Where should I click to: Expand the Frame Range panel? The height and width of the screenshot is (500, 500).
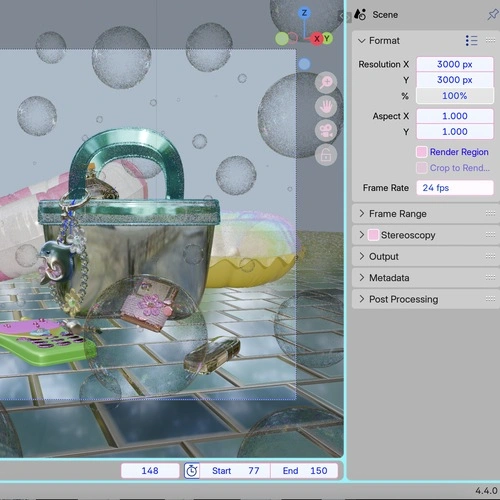pyautogui.click(x=362, y=213)
